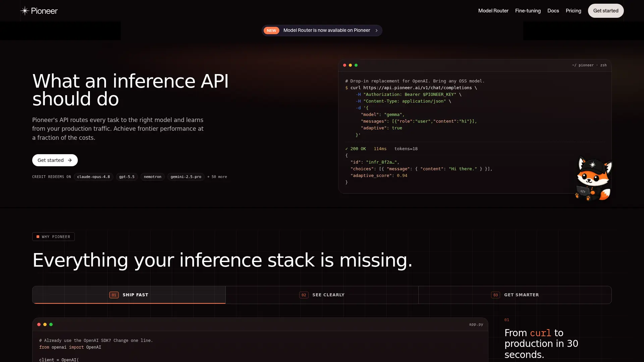Screen dimensions: 644x362
Task: Click the Pioneer wordmark in the header
Action: (x=44, y=11)
